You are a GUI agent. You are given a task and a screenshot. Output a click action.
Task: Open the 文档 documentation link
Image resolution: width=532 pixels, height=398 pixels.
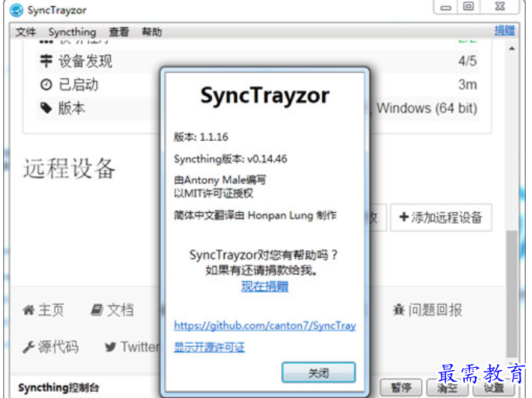pos(112,310)
